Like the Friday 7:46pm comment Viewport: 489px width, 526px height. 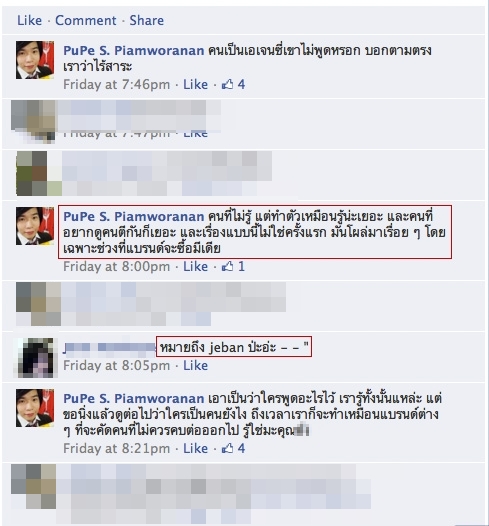point(195,84)
